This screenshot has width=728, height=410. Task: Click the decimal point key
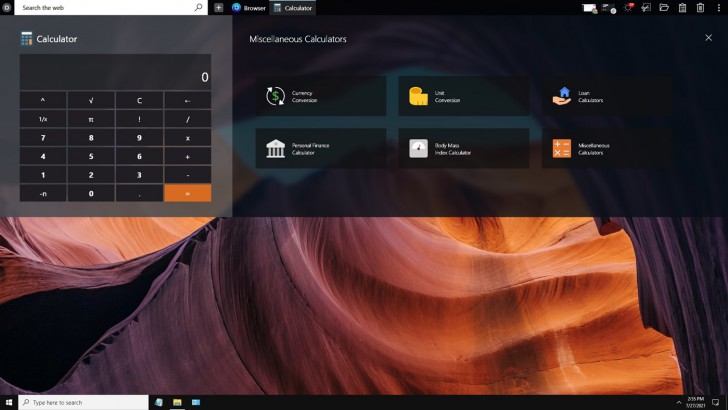point(139,193)
